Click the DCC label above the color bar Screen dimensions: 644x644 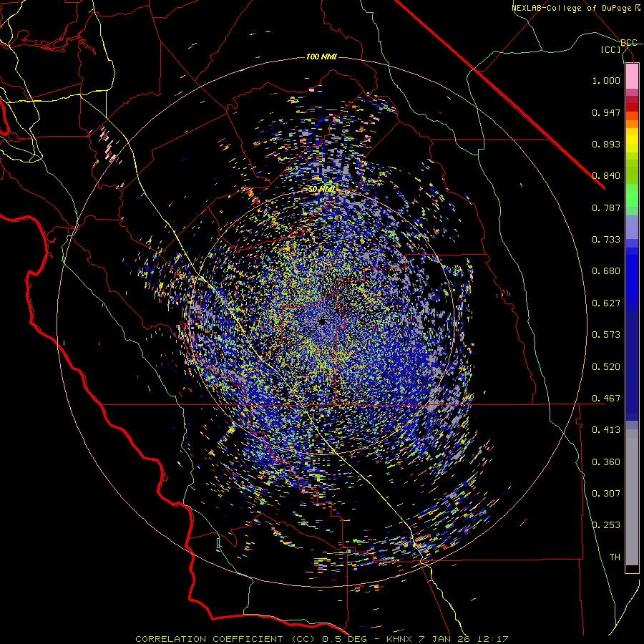click(x=628, y=43)
